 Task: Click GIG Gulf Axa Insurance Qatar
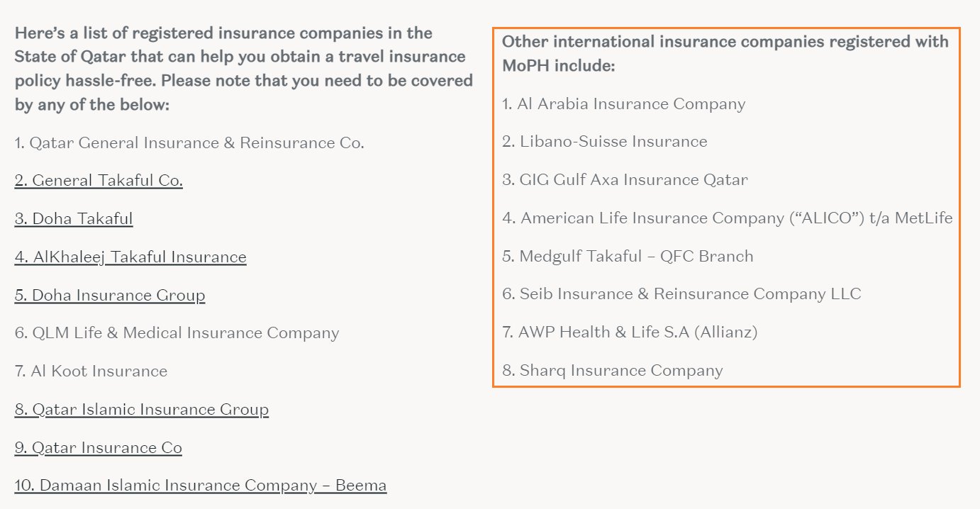(625, 180)
